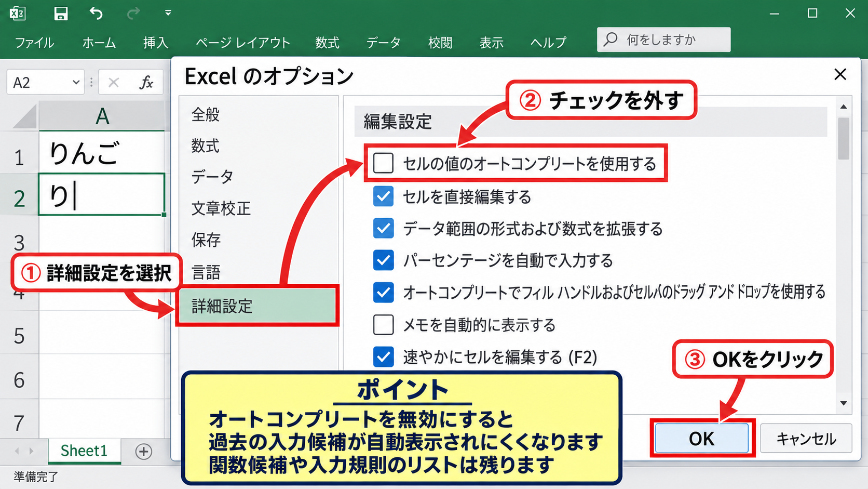Check メモを自動的に表示する checkbox

click(x=383, y=325)
